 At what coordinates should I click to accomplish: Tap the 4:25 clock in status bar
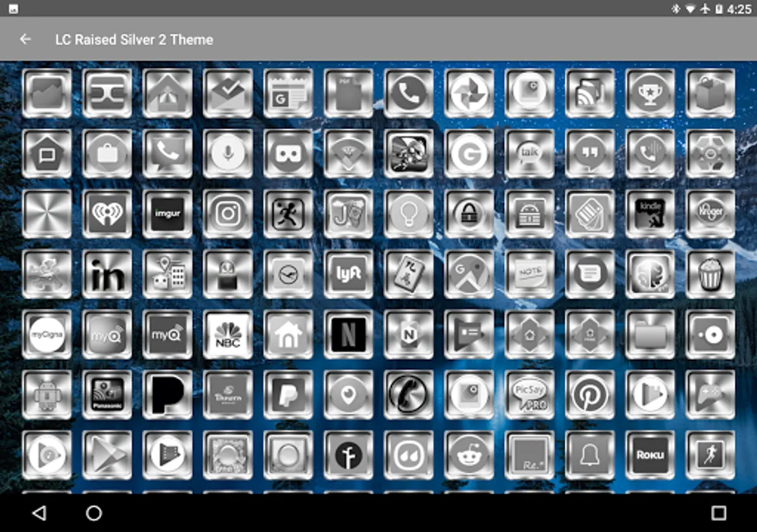click(739, 9)
